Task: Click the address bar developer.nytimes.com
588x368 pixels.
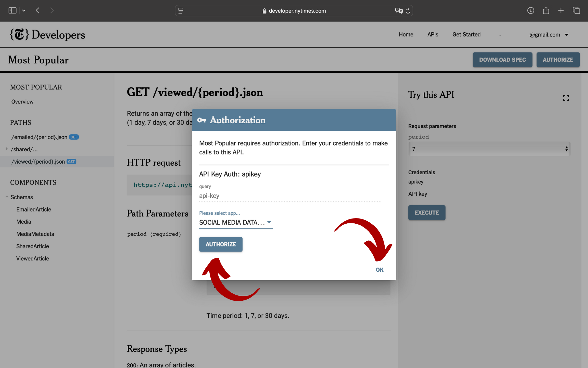Action: click(x=294, y=11)
